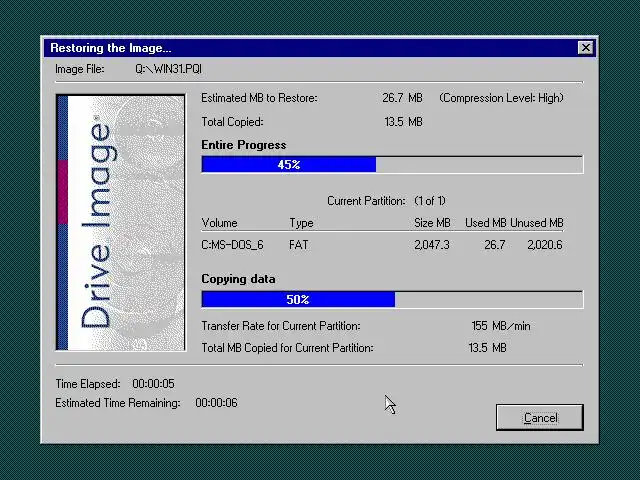Click the Time Elapsed value 00:00:05
This screenshot has width=640, height=480.
153,384
